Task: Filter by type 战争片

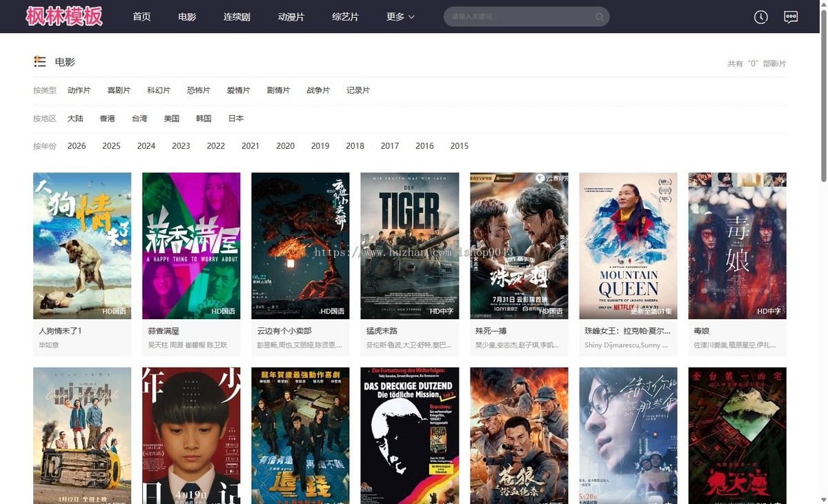Action: click(319, 90)
